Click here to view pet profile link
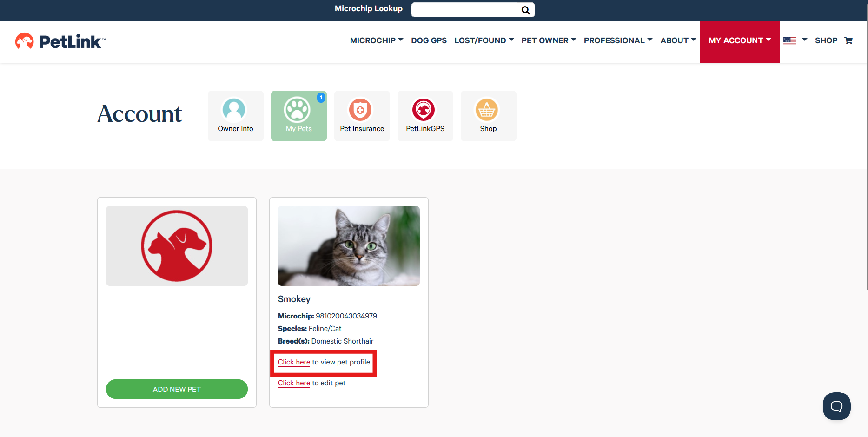The width and height of the screenshot is (868, 437). (x=294, y=362)
